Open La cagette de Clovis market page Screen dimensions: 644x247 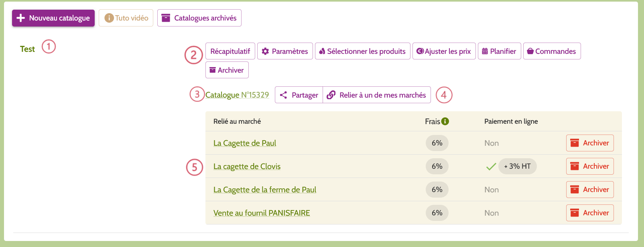[x=247, y=166]
